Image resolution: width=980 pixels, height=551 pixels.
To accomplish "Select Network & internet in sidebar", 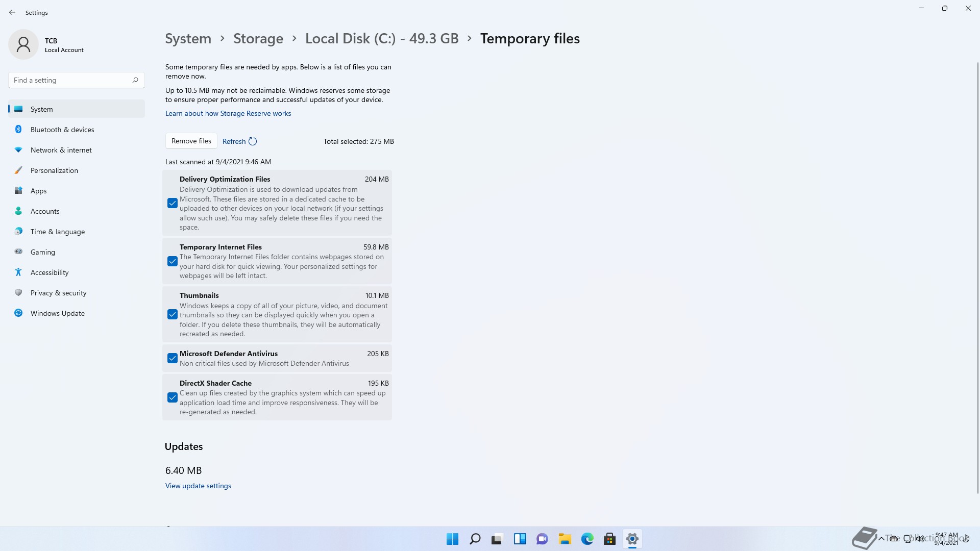I will (x=77, y=150).
